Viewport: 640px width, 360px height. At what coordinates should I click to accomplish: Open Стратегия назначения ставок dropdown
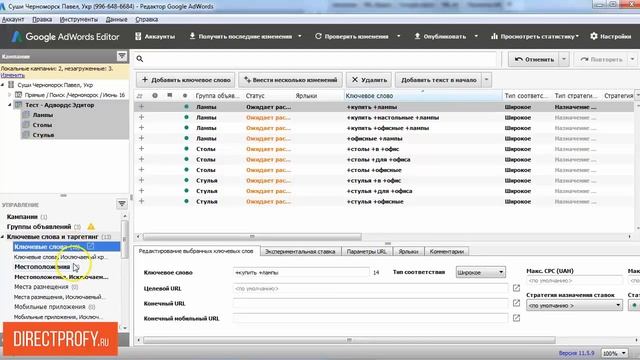(x=574, y=305)
